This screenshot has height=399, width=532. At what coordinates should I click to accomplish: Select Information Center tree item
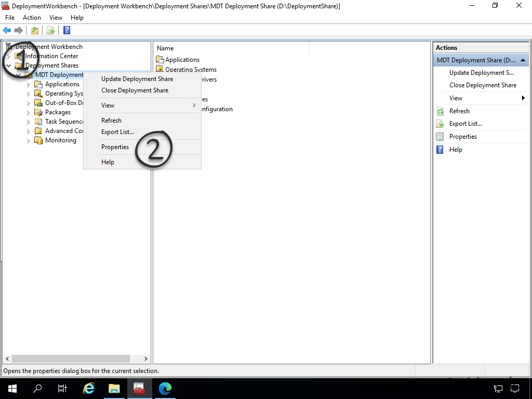(51, 56)
